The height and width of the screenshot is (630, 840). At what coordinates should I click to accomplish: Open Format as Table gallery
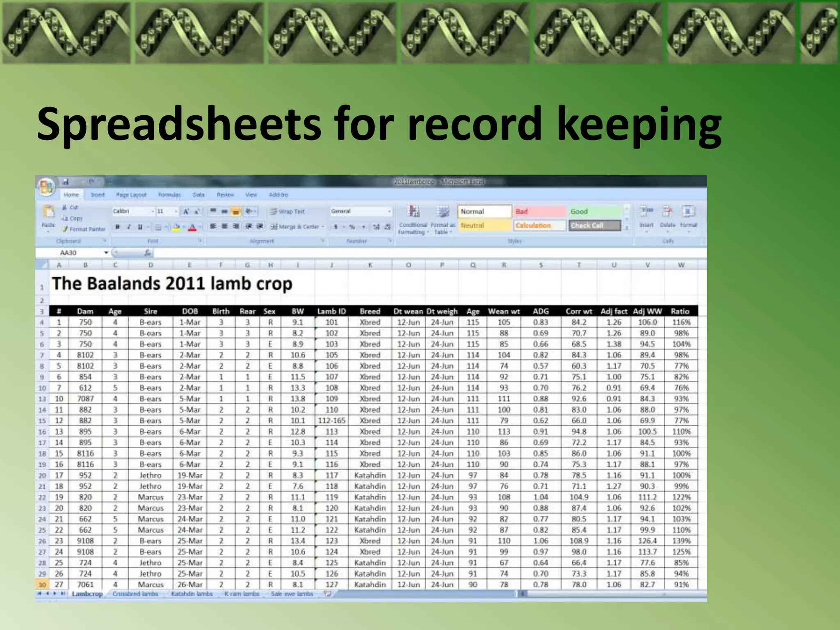click(x=443, y=220)
